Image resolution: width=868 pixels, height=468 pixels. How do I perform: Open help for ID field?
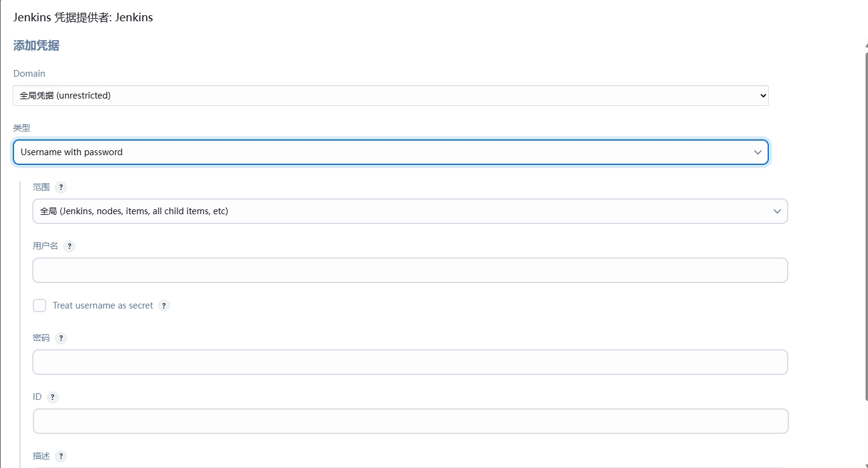point(53,397)
